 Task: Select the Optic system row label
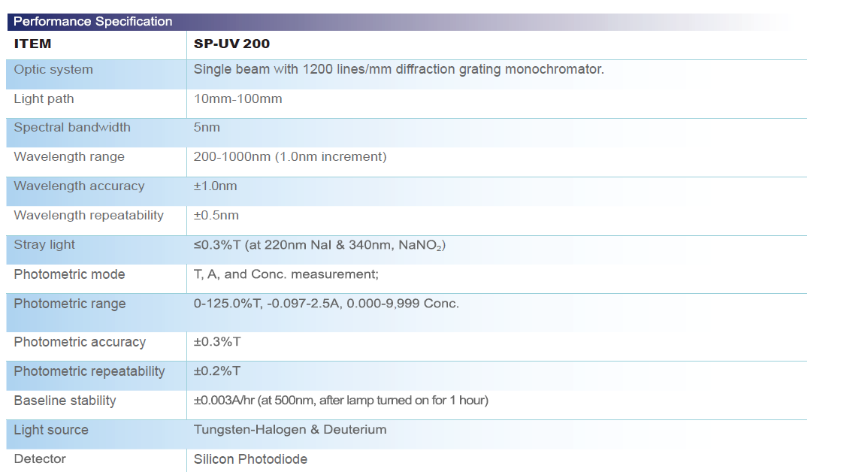[x=53, y=69]
